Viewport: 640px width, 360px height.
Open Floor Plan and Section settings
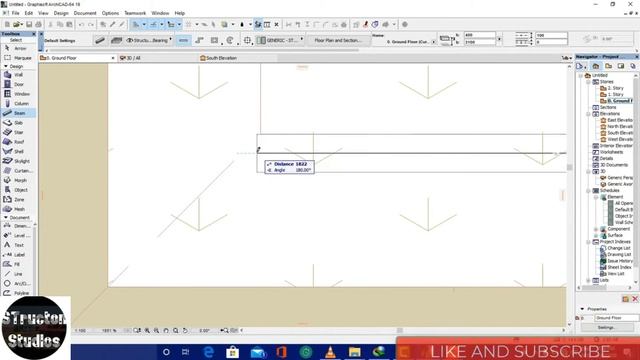tap(338, 40)
